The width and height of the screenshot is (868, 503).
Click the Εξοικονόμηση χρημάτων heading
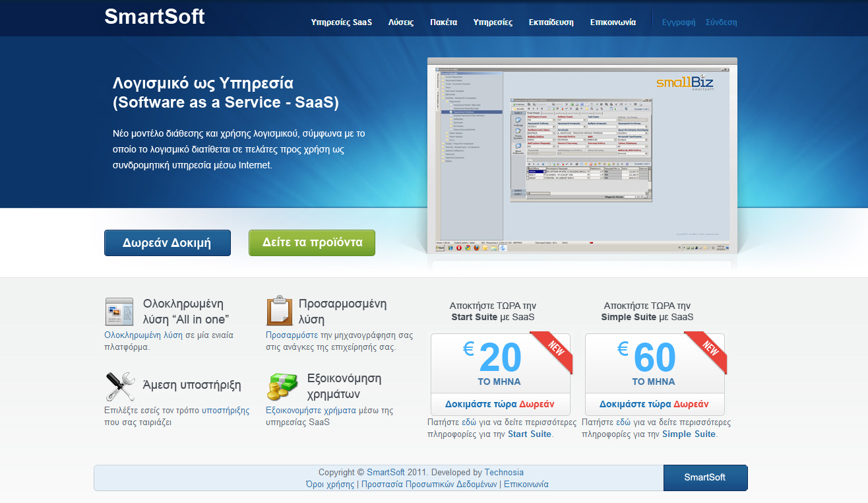344,386
